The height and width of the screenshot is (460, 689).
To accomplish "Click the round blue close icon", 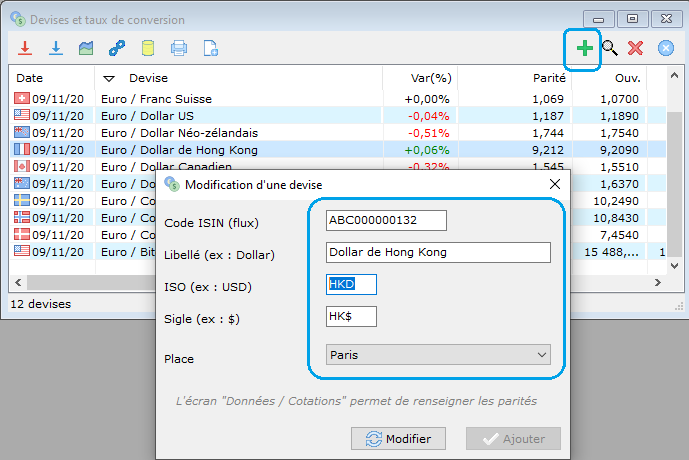I will click(x=666, y=48).
